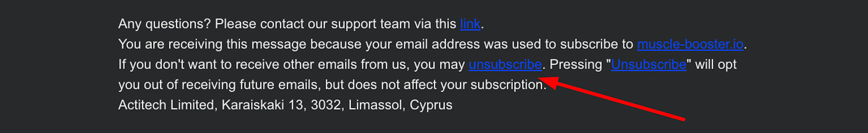The image size is (868, 133).
Task: Click the "Actitech Limited" company name
Action: pos(166,105)
